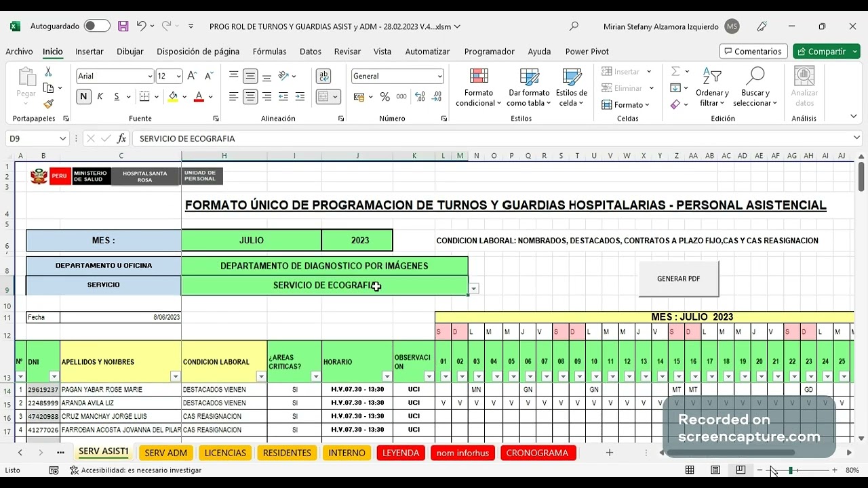868x488 pixels.
Task: Toggle align right button
Action: [267, 97]
